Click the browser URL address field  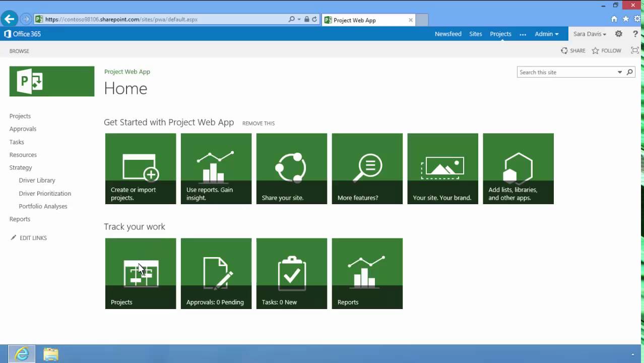161,19
